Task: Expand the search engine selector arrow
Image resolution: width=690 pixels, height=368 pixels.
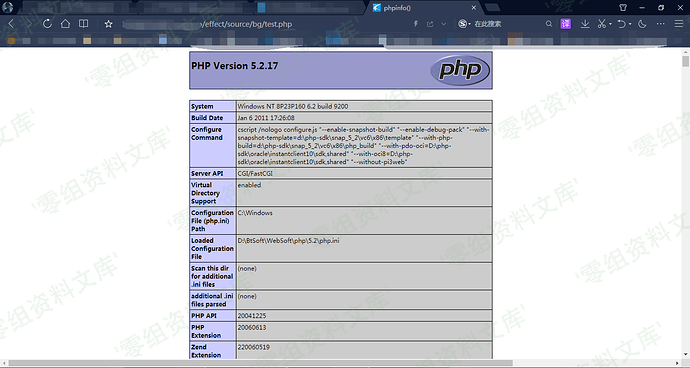Action: (x=470, y=24)
